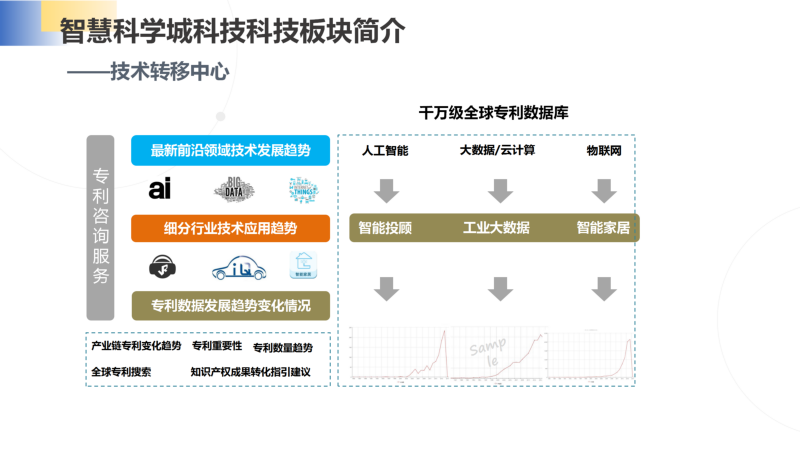This screenshot has width=800, height=450.
Task: Click the 专利数量趋势 text
Action: (283, 348)
